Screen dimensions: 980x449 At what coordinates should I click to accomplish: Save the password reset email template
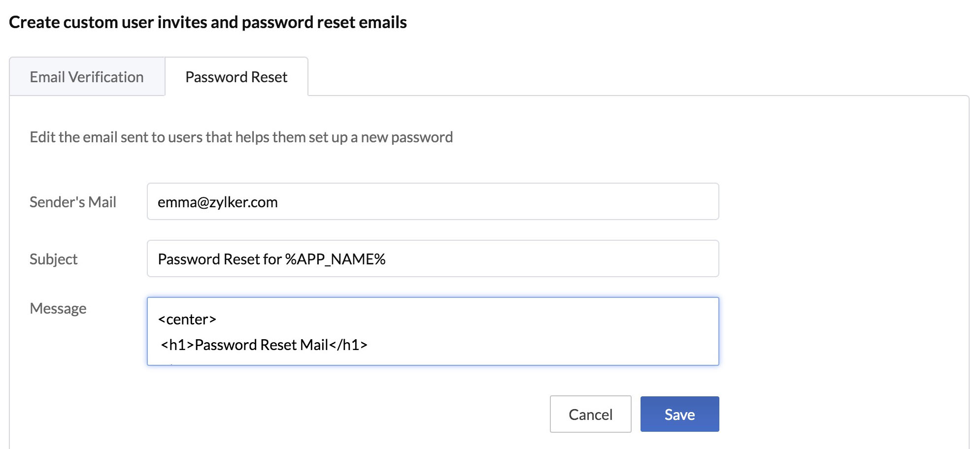(679, 414)
